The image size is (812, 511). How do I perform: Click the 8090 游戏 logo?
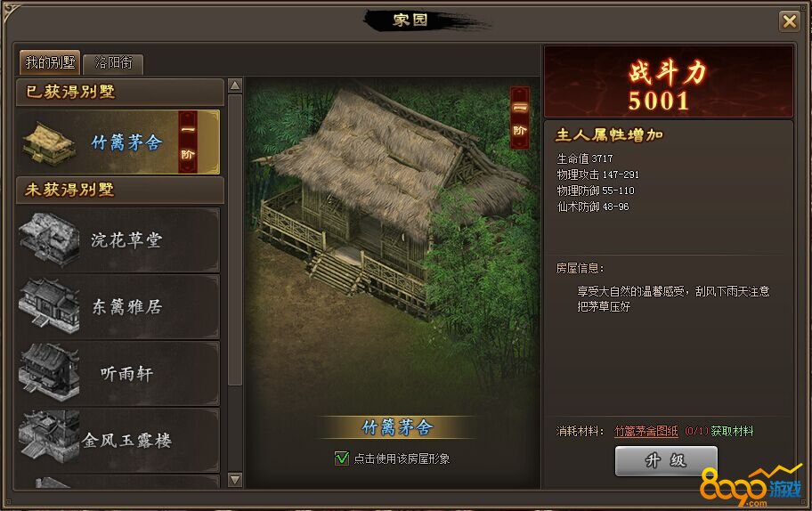(751, 486)
